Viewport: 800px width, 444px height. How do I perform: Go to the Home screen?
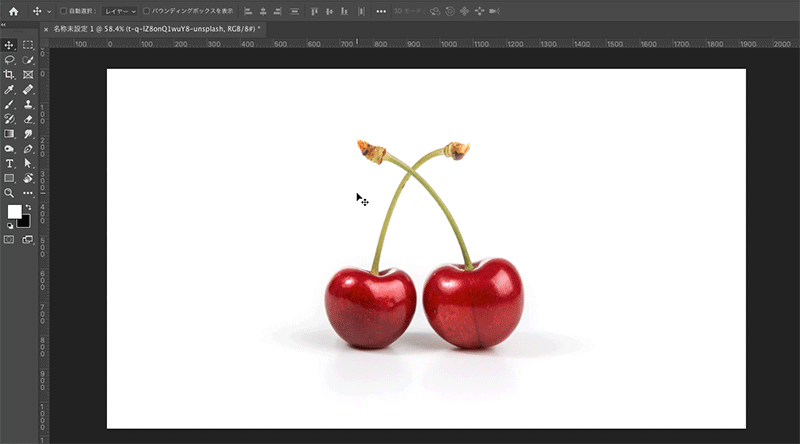click(x=13, y=11)
